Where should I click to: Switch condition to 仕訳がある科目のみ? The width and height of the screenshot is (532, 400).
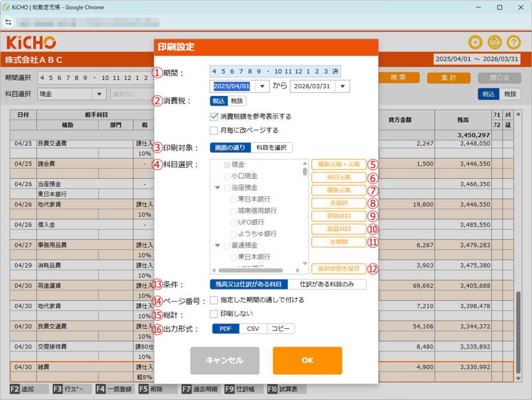[x=326, y=284]
